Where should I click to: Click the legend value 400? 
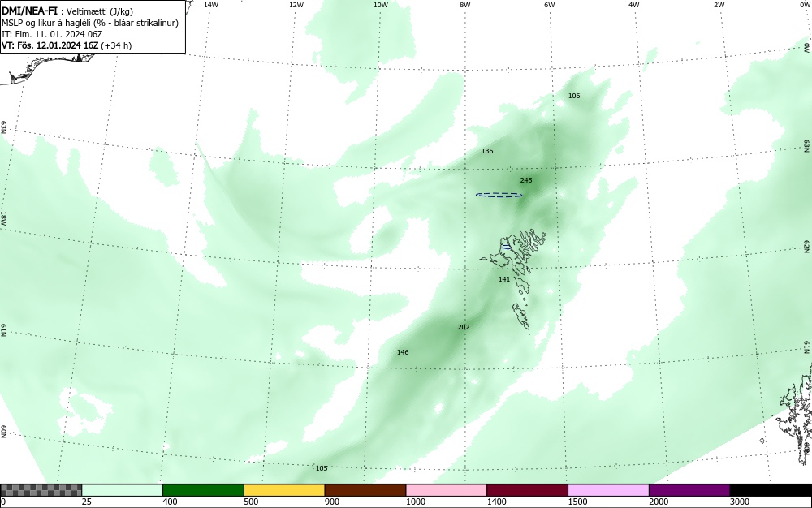(170, 502)
